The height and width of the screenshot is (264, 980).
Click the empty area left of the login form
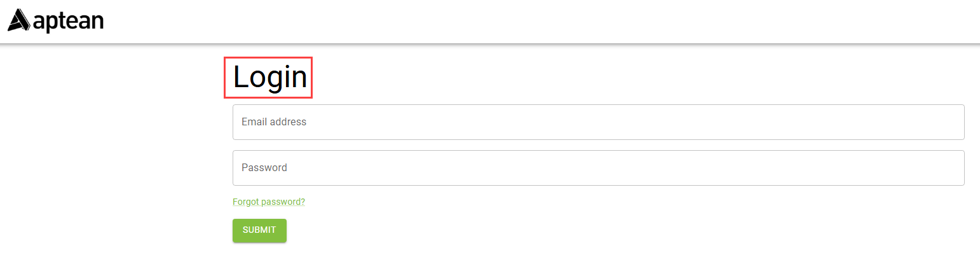[x=108, y=159]
